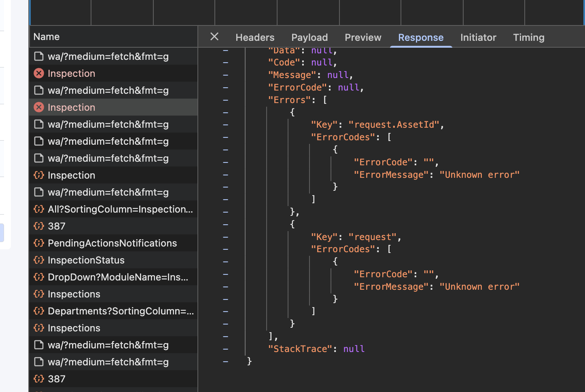This screenshot has width=585, height=392.
Task: Collapse the "Errors" array using its fold marker
Action: [226, 100]
